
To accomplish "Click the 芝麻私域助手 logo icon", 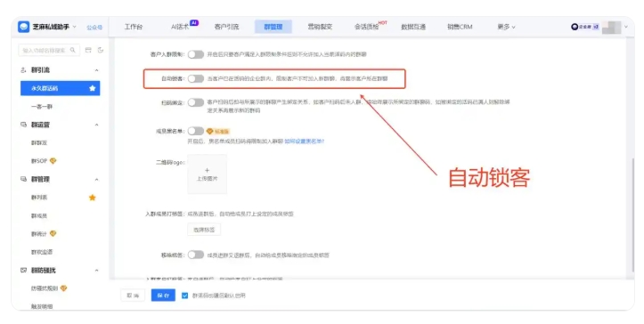I will tap(24, 27).
